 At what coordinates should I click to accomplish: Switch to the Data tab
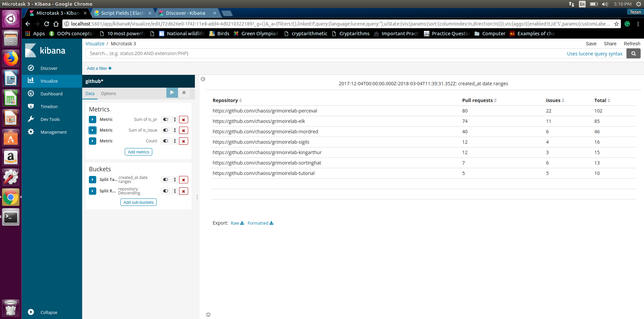tap(90, 94)
